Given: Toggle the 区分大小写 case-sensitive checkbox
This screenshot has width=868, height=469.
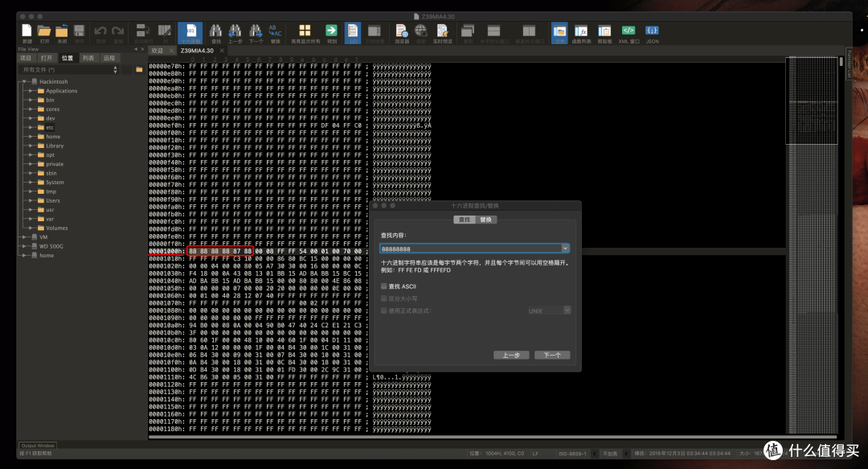Looking at the screenshot, I should 383,298.
